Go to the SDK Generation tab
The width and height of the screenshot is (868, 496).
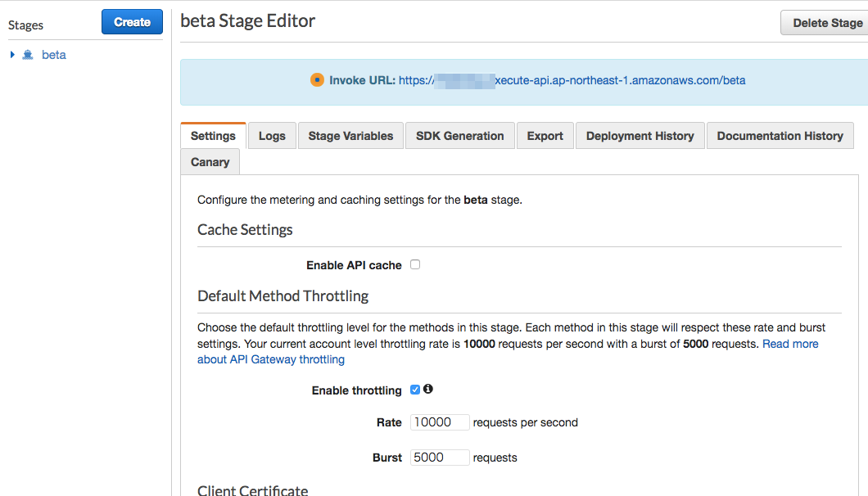pyautogui.click(x=459, y=136)
